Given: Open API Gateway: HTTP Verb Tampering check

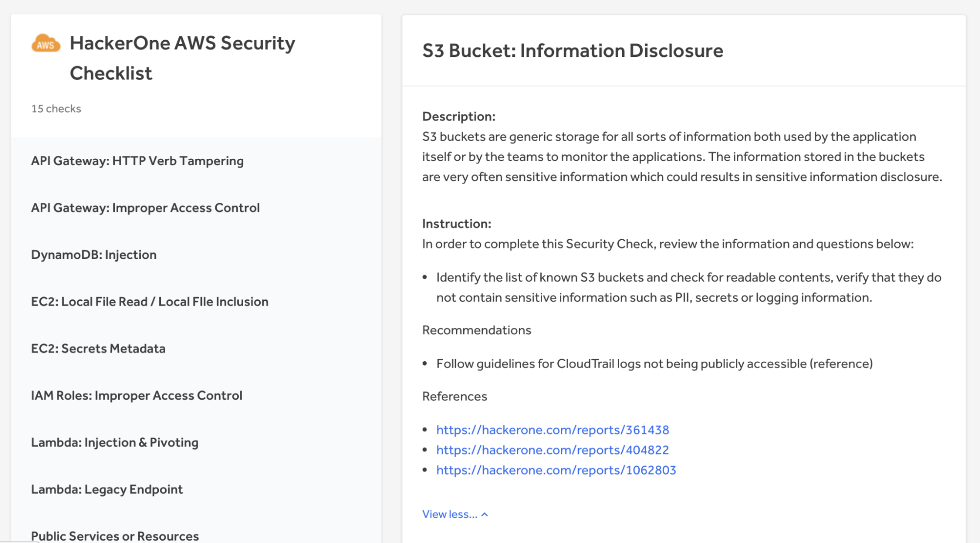Looking at the screenshot, I should coord(137,161).
